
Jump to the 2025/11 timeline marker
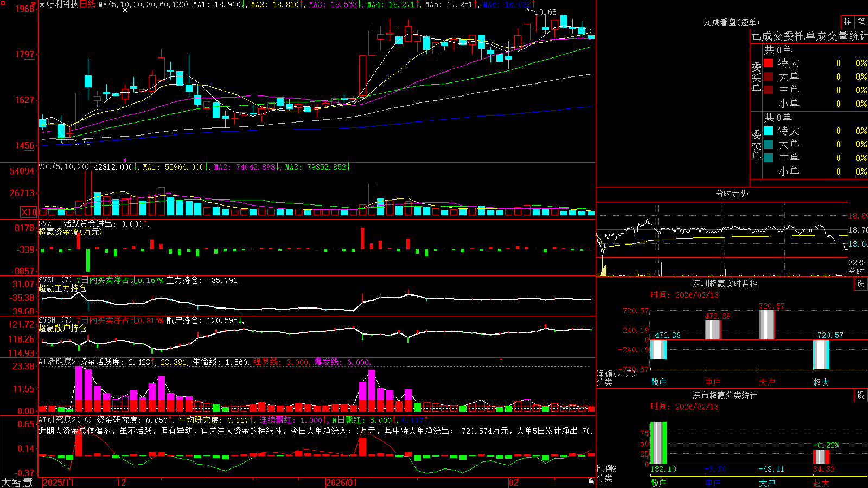pyautogui.click(x=58, y=483)
